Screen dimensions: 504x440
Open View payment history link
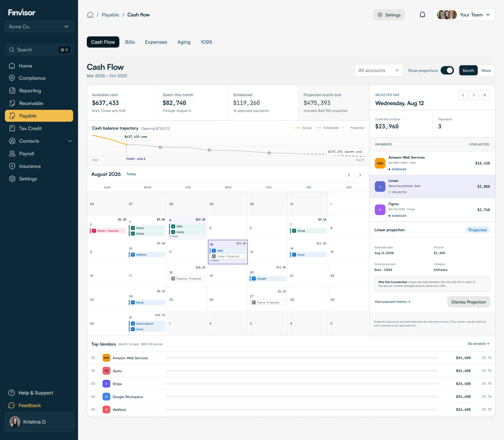(392, 302)
